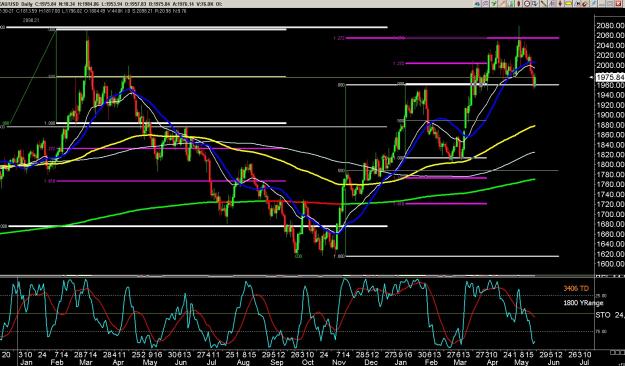
Task: Click the Sep label on the time axis
Action: pyautogui.click(x=276, y=362)
